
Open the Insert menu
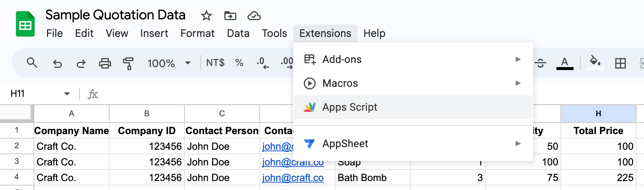[154, 33]
